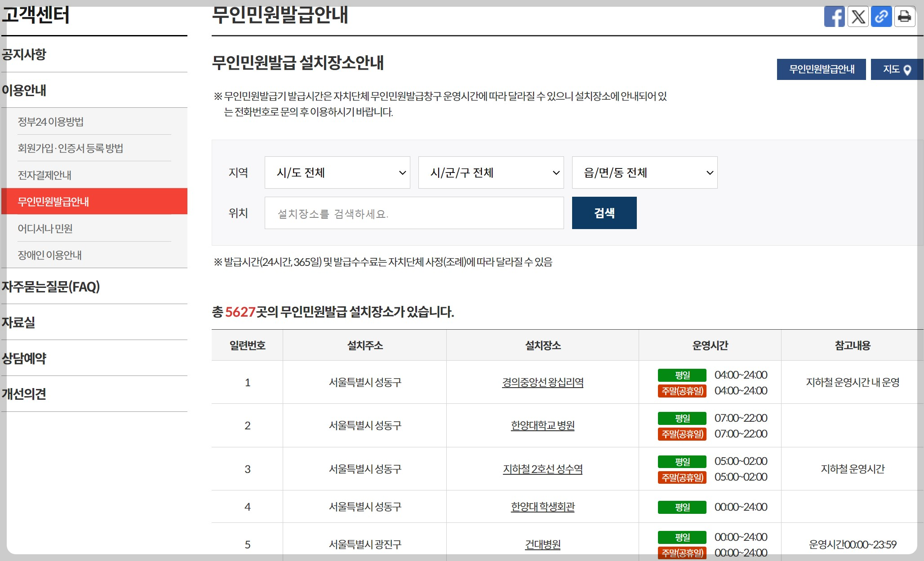Open 시/도 전체 dropdown

[337, 172]
